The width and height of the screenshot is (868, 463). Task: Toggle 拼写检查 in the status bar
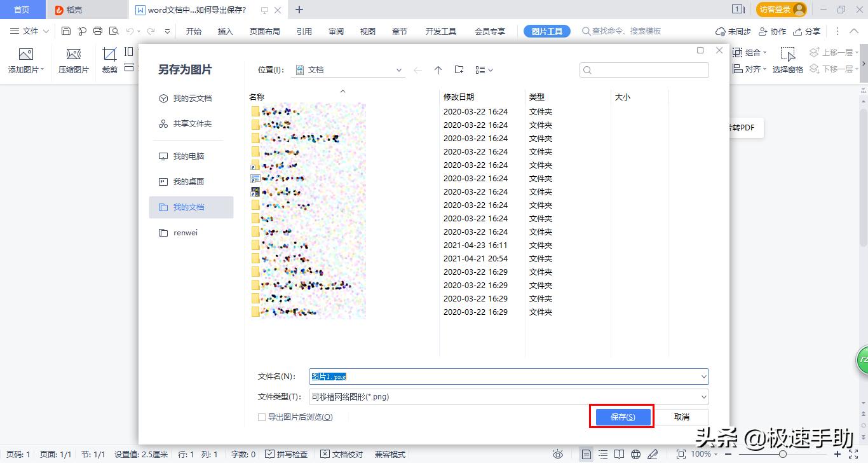tap(287, 454)
